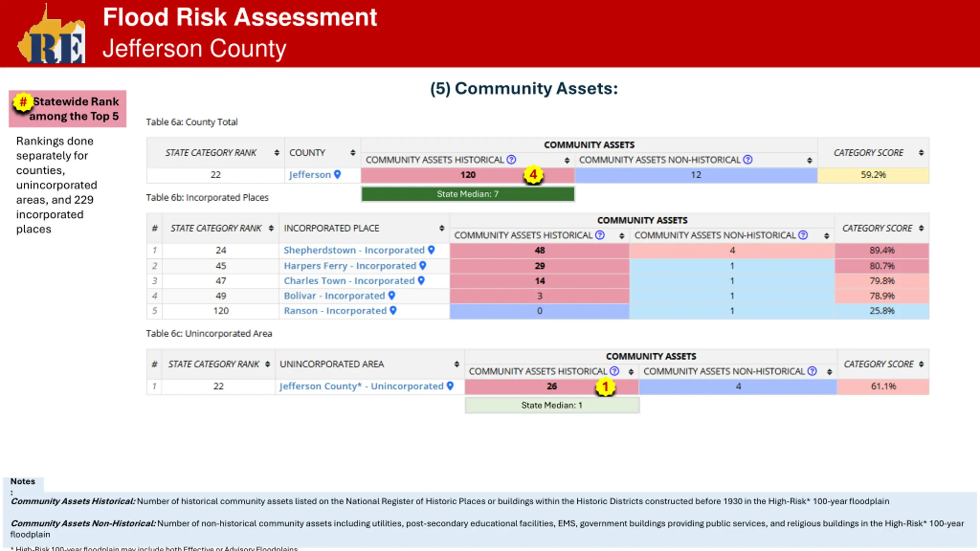The image size is (980, 551).
Task: Select the Table 6c: Unincorporated Area caption
Action: [209, 333]
